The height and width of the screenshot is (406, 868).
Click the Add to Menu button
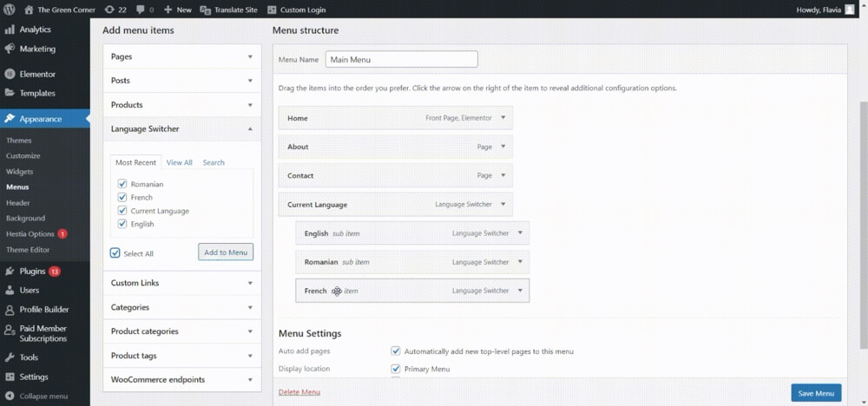coord(226,252)
